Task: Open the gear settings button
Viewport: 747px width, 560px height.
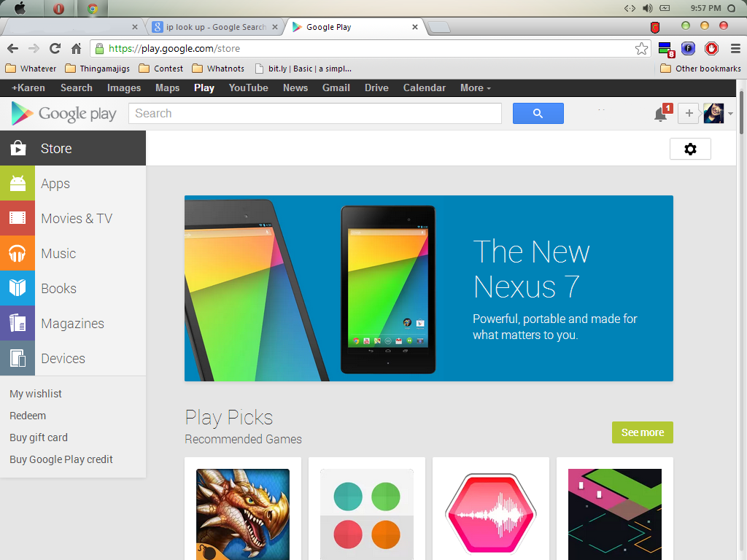Action: 690,149
